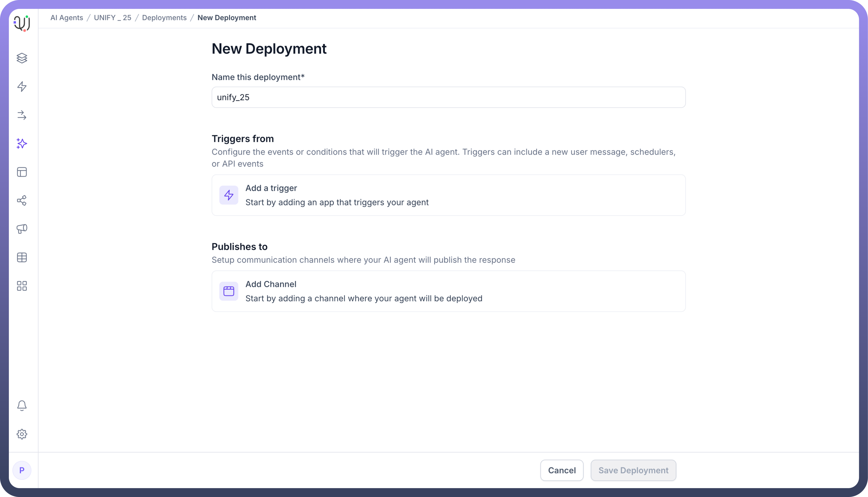Viewport: 868px width, 497px height.
Task: Click the Add a trigger card
Action: coord(448,195)
